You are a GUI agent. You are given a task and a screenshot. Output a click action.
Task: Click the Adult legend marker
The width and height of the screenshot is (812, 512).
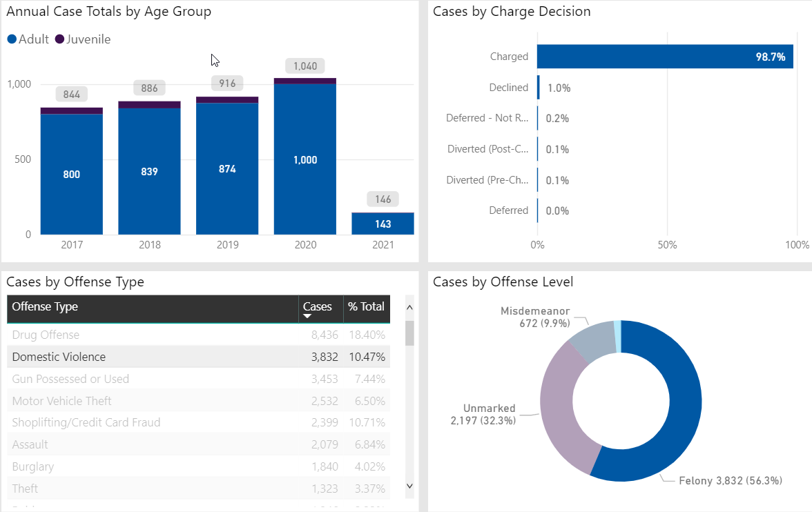(12, 39)
